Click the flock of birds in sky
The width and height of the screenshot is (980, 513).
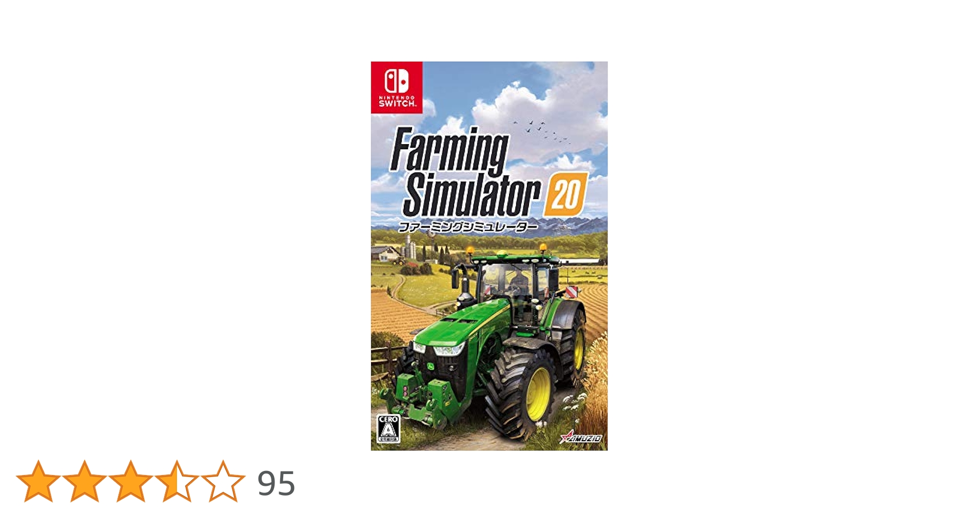(541, 130)
